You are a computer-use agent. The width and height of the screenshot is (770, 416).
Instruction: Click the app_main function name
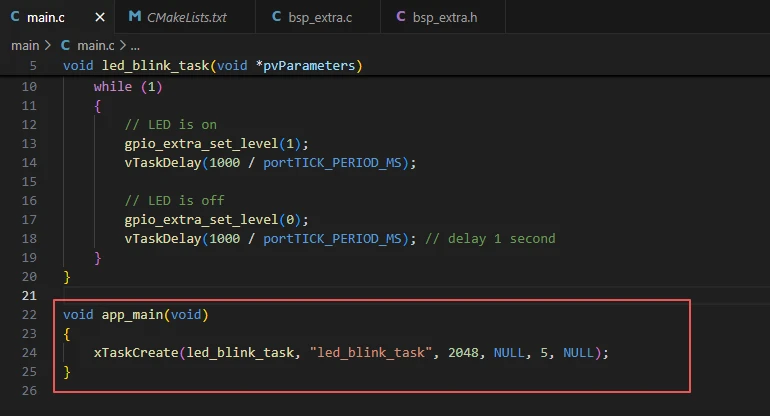pos(133,314)
